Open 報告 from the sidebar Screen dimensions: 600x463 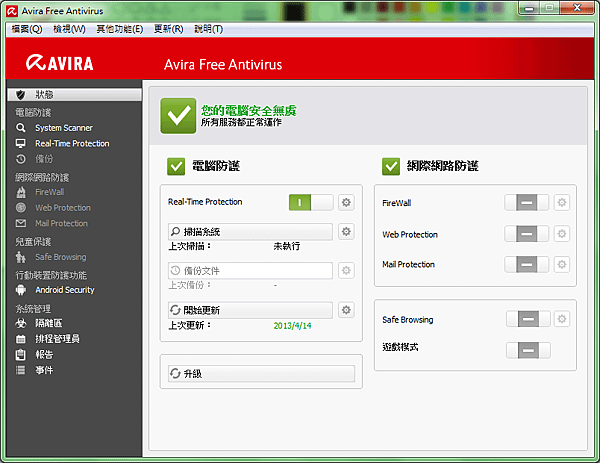(44, 355)
